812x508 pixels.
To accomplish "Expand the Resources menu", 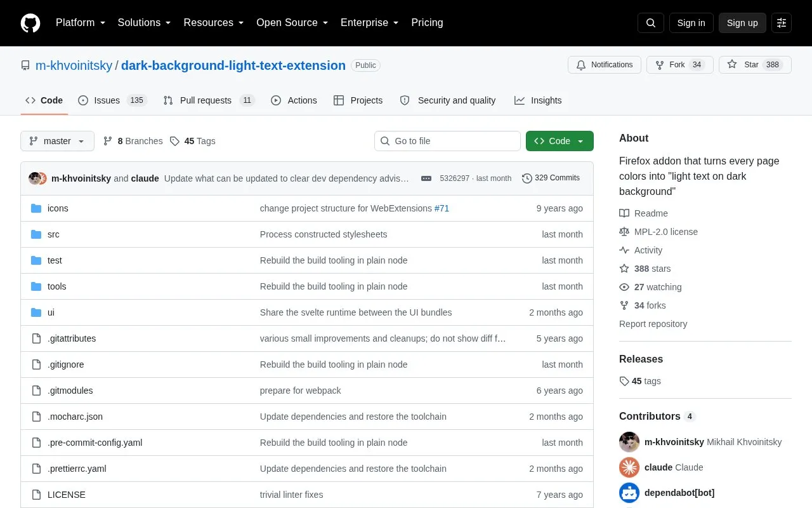I will tap(214, 23).
